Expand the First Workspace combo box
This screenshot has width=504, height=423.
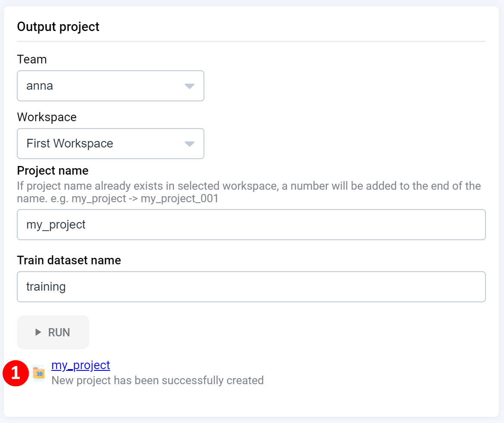click(110, 144)
